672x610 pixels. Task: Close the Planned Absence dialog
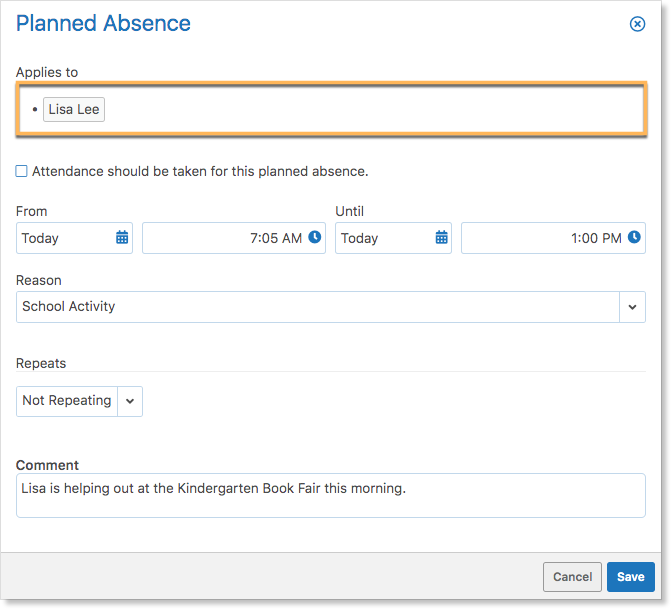tap(637, 24)
